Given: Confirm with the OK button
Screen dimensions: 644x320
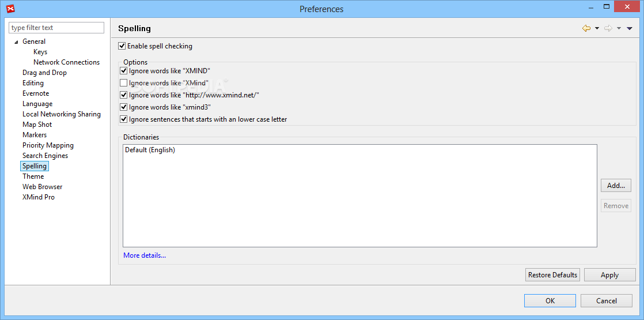Looking at the screenshot, I should coord(550,300).
